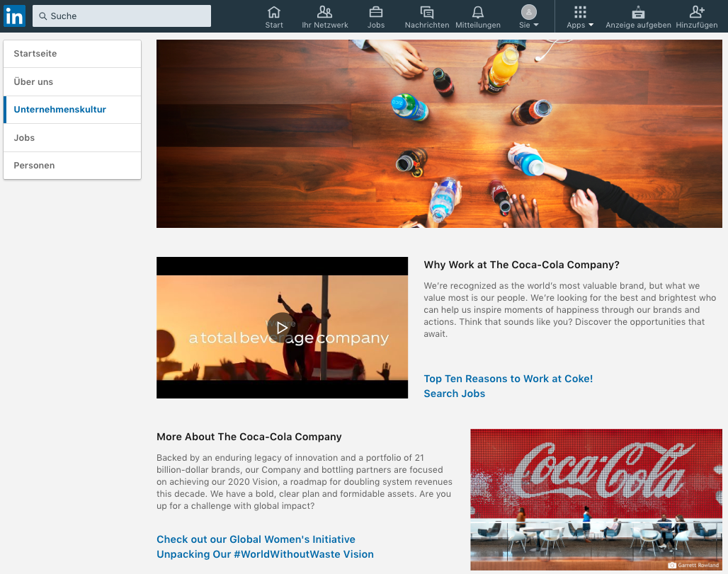Open #WorldWithoutWaste Vision link

(265, 554)
